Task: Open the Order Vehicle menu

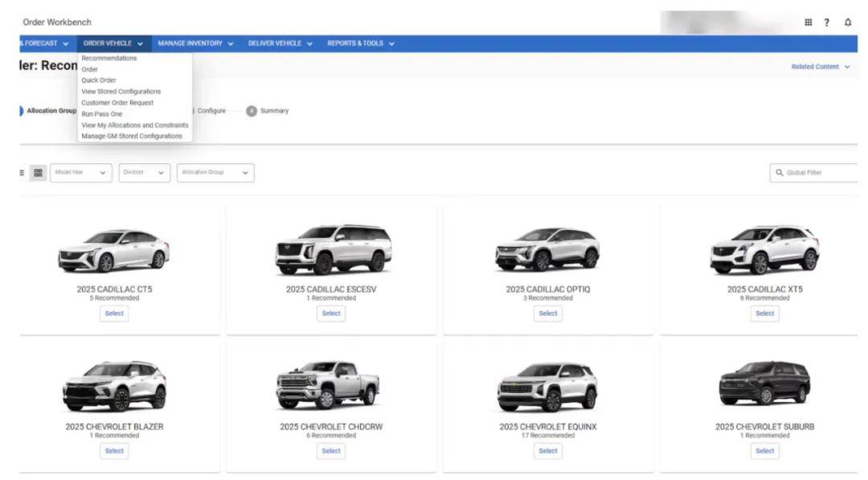Action: 113,43
